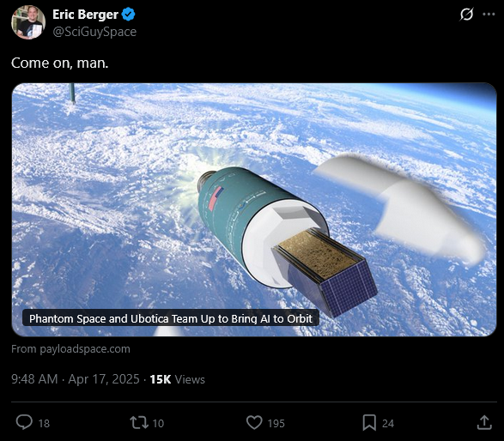Click the Grok slashed circle icon
Image resolution: width=504 pixels, height=441 pixels.
pyautogui.click(x=466, y=15)
